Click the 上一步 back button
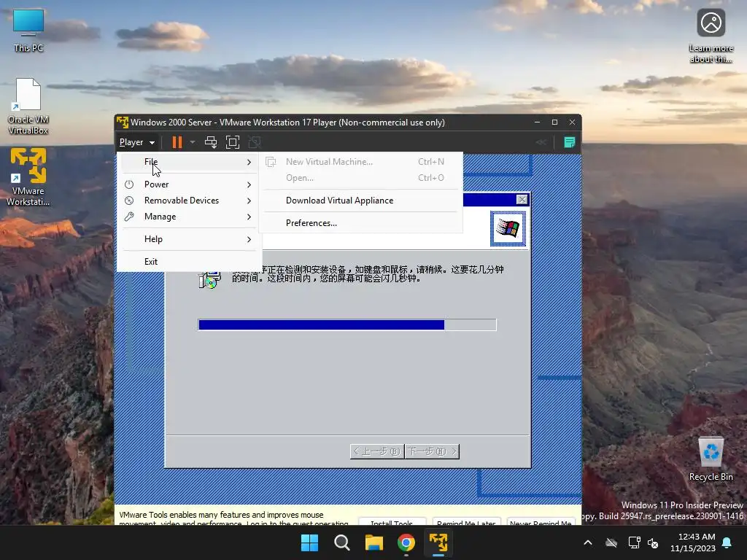Image resolution: width=747 pixels, height=560 pixels. [377, 451]
